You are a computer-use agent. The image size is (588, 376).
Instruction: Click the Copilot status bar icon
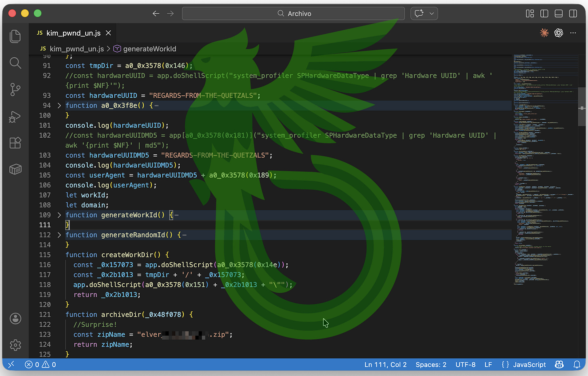click(559, 364)
